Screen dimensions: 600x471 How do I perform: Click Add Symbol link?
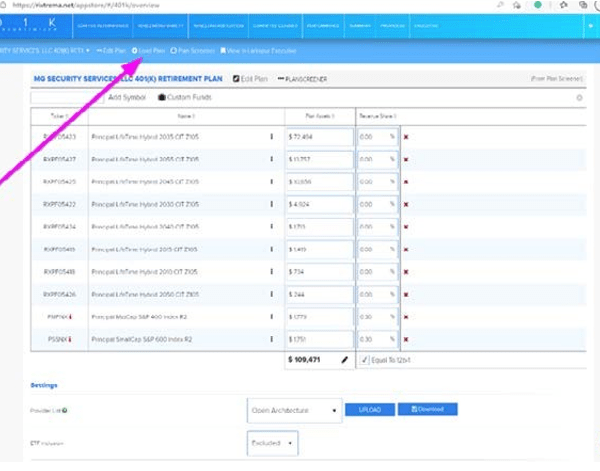click(x=126, y=97)
